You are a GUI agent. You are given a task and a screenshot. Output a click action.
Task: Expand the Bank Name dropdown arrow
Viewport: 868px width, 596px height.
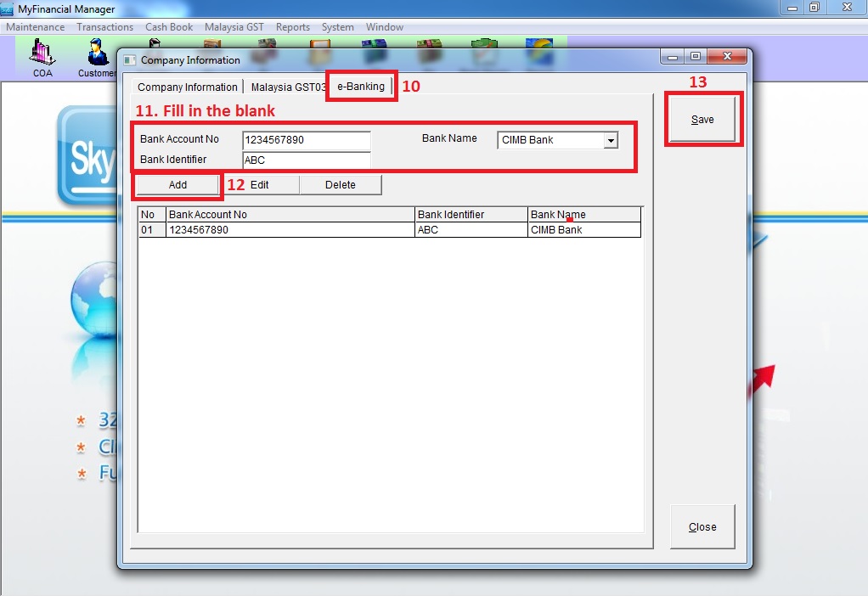tap(610, 140)
